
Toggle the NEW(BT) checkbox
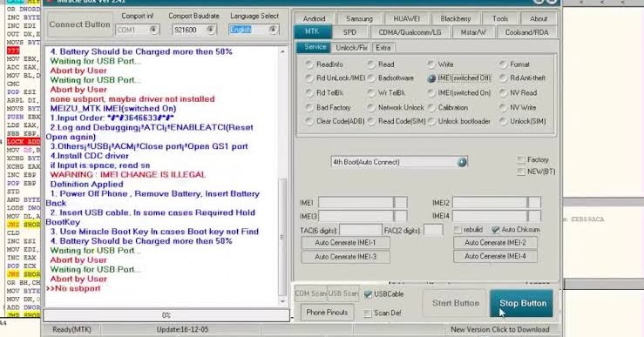coord(521,172)
